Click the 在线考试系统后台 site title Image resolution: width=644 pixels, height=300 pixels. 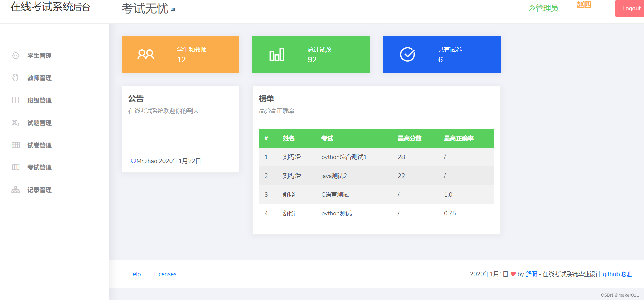[x=50, y=7]
